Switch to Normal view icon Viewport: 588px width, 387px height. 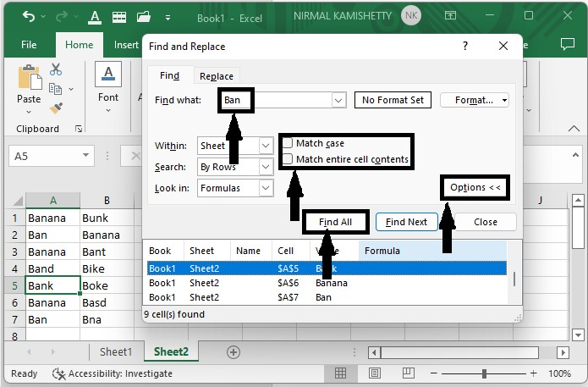point(340,373)
